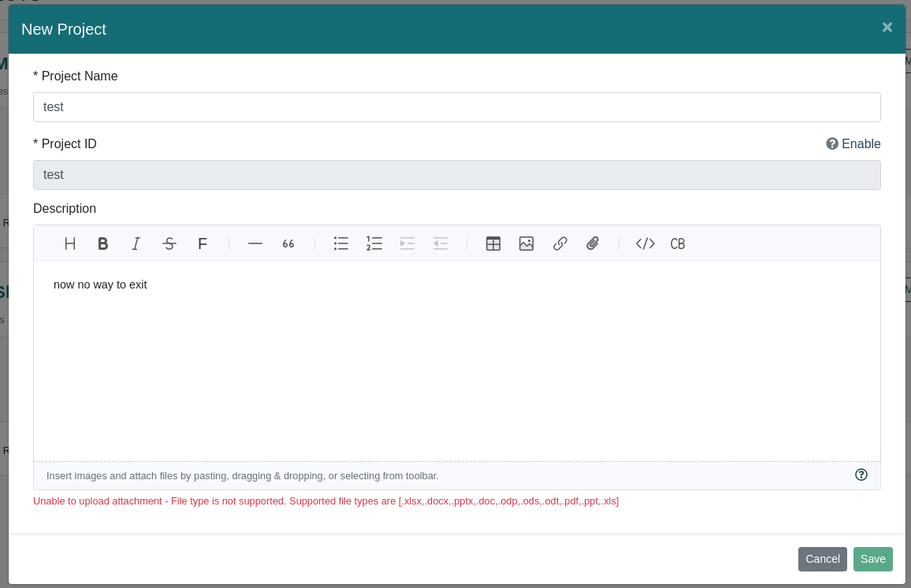Select the Heading icon in editor toolbar

pyautogui.click(x=69, y=244)
